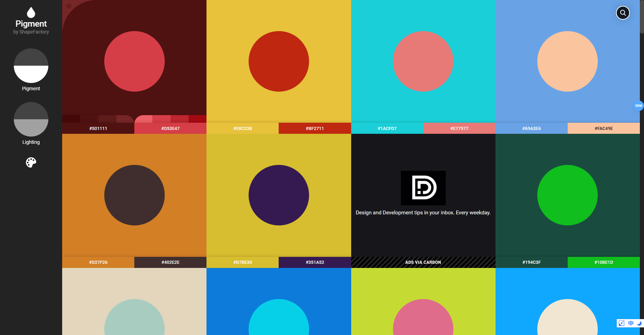
Task: Open the search tool
Action: [623, 13]
